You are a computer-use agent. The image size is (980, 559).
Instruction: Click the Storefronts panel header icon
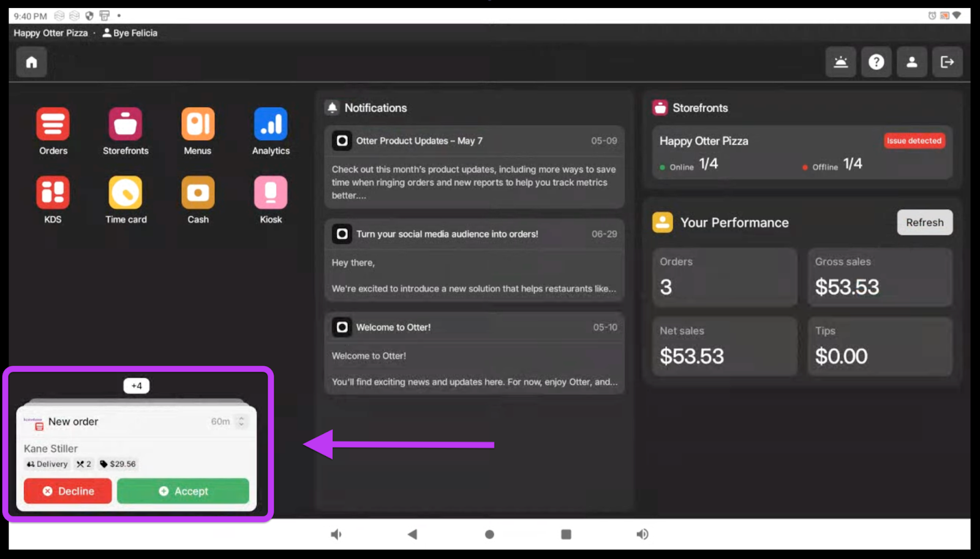point(660,108)
